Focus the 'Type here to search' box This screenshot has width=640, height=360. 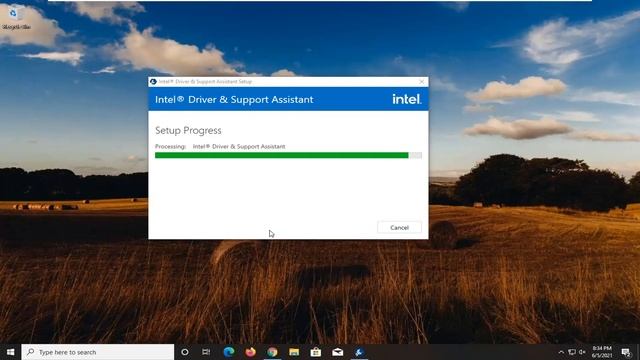coord(98,352)
